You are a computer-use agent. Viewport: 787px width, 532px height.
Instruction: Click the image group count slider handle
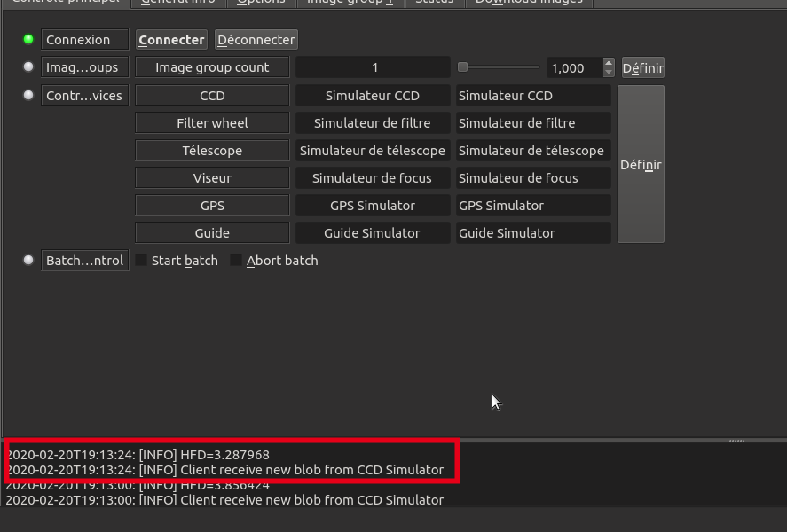462,67
